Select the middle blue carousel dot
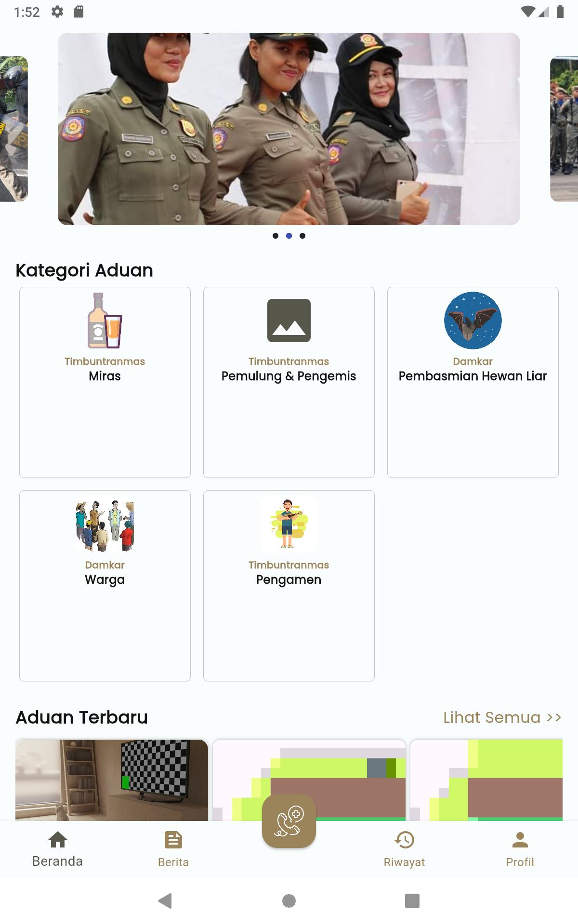Screen dimensions: 578x924 click(289, 236)
